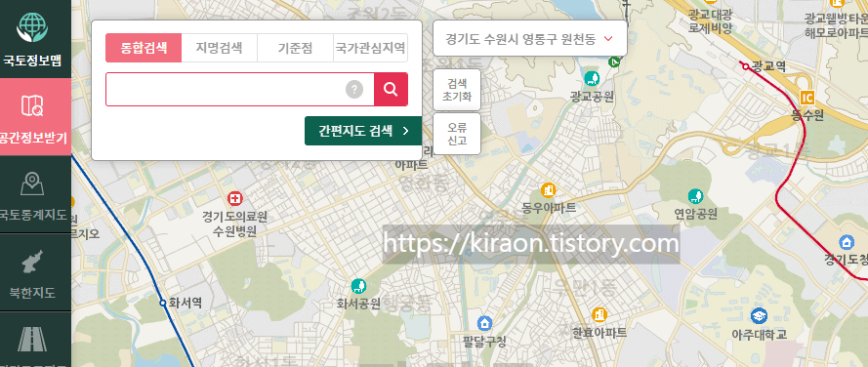Screen dimensions: 868x367
Task: Click the green arrow marker beside location dropdown
Action: coord(613,62)
